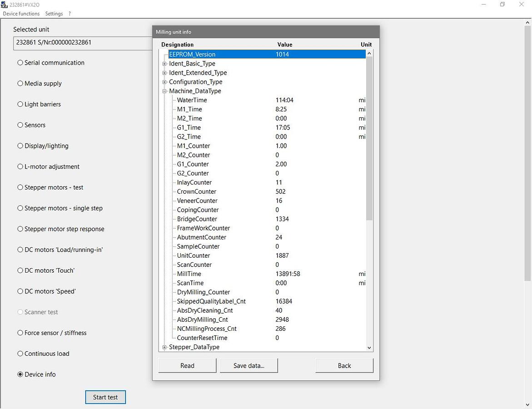Expand the Configuration_Type tree node

(x=164, y=82)
